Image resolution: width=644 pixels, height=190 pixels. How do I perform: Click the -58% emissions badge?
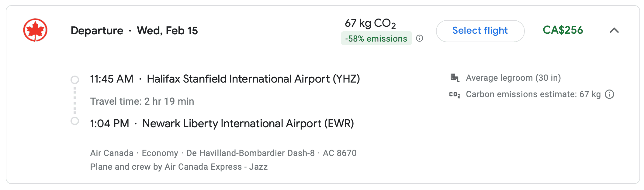376,39
